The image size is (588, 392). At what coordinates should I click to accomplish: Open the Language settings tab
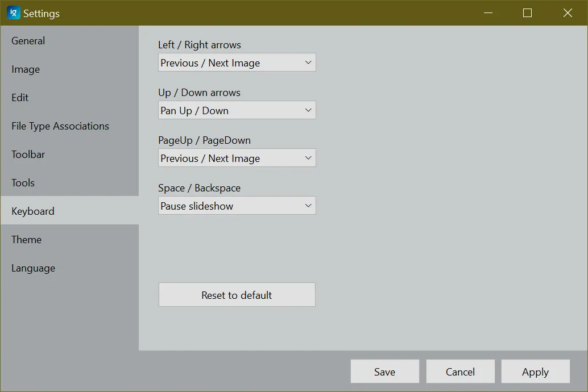[69, 268]
